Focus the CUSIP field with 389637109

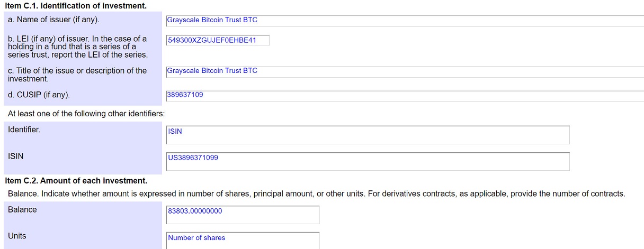coord(405,96)
